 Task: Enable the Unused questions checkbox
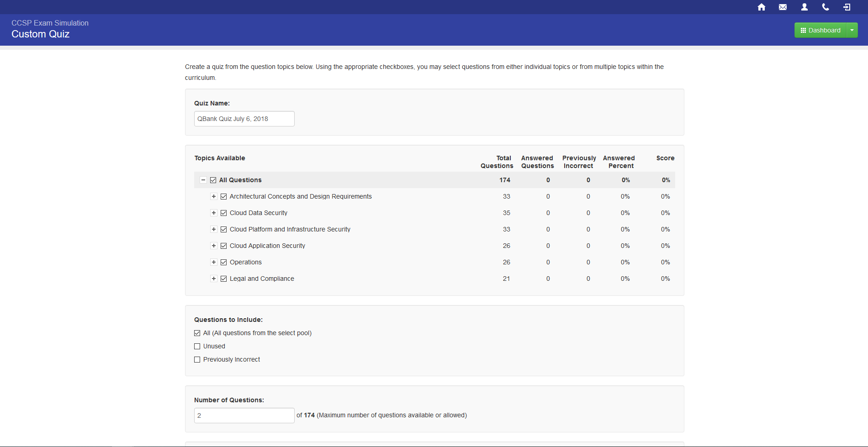[197, 346]
